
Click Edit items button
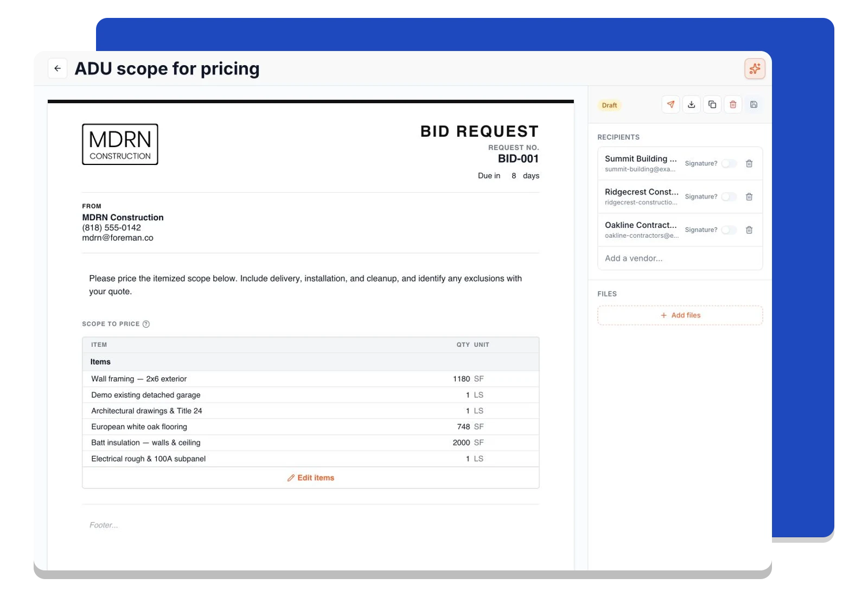coord(311,478)
